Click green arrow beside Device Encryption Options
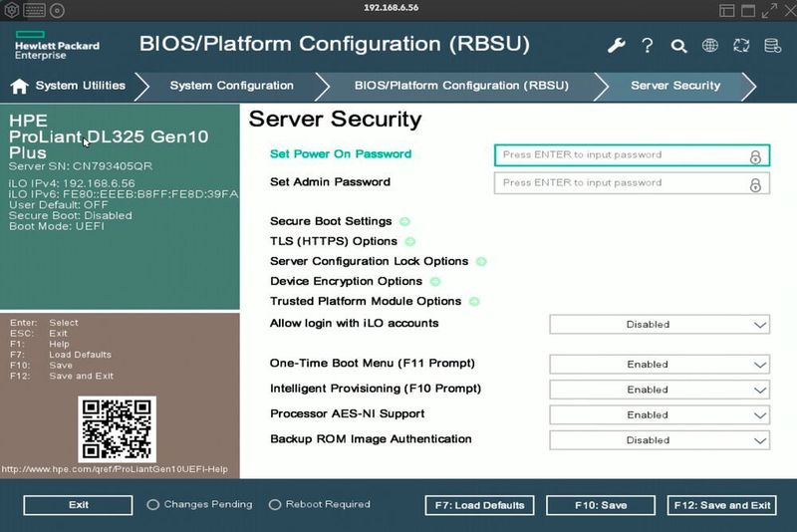 tap(435, 282)
